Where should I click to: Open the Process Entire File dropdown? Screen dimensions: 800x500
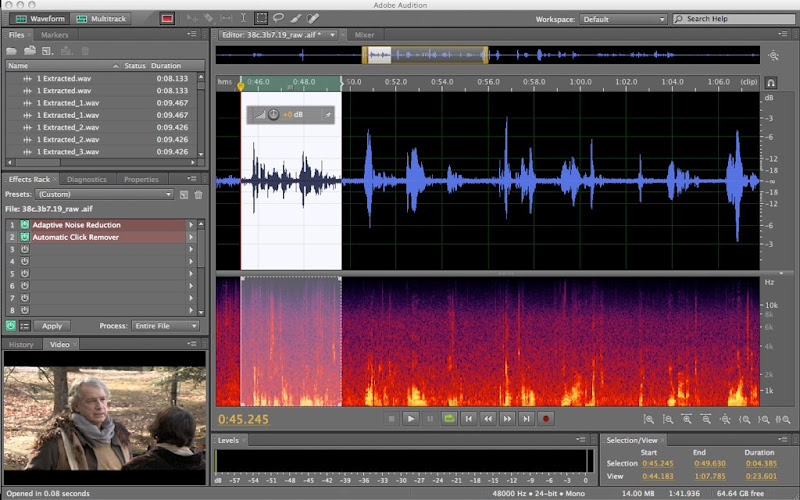click(165, 326)
